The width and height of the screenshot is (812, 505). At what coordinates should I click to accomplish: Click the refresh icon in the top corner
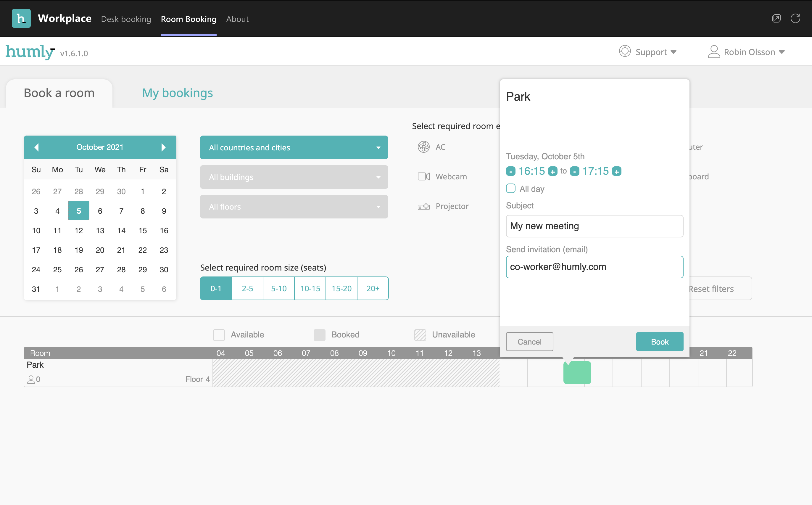point(796,18)
